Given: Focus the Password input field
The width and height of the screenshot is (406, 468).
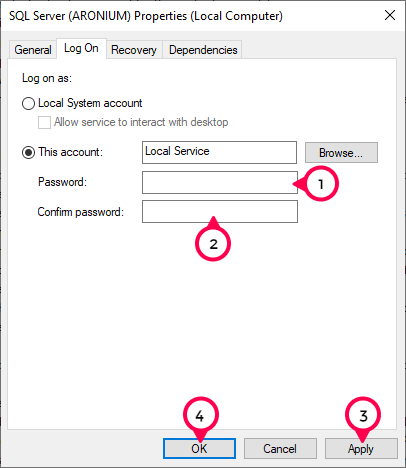Looking at the screenshot, I should click(220, 182).
